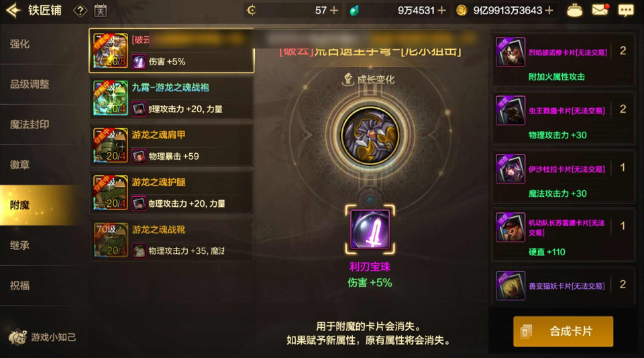Click the back arrow beside 铁匠铺
The image size is (644, 358).
coord(13,10)
